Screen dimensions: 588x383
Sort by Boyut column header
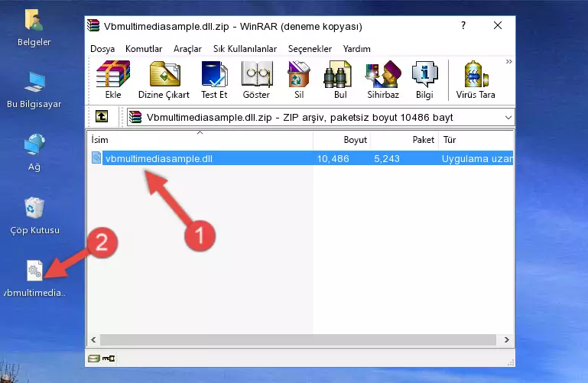coord(342,140)
